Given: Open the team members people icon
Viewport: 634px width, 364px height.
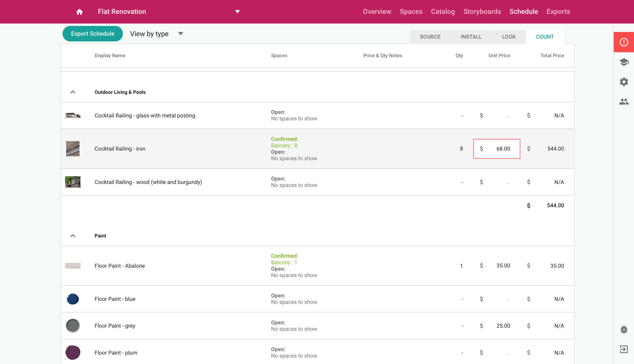Looking at the screenshot, I should click(624, 102).
